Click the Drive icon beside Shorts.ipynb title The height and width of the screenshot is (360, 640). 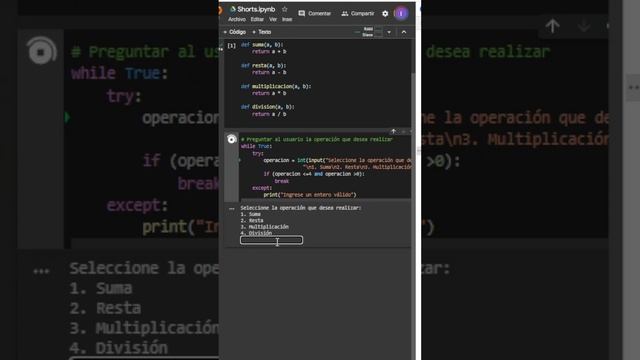pos(233,9)
